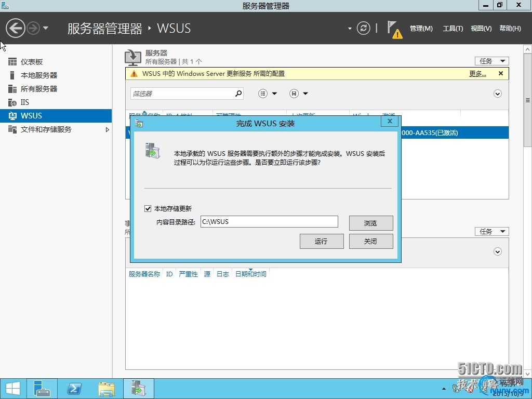Click the 内容目录路径 text field
This screenshot has height=399, width=532.
click(x=269, y=221)
